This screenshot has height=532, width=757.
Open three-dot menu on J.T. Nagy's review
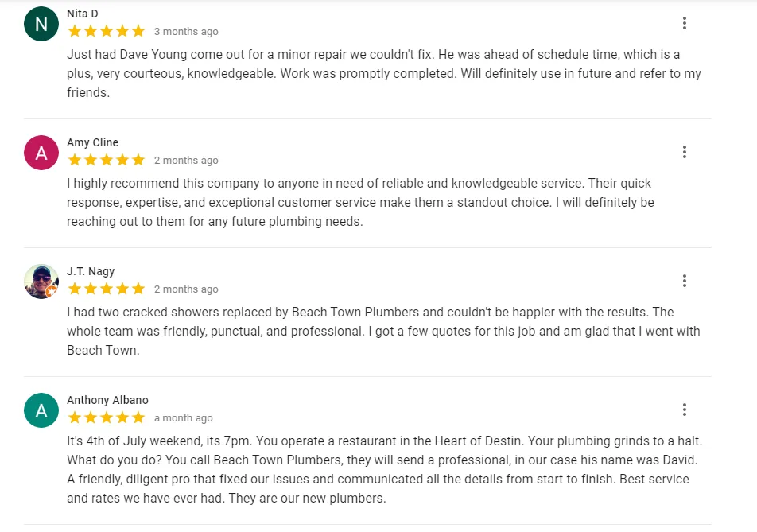(684, 281)
